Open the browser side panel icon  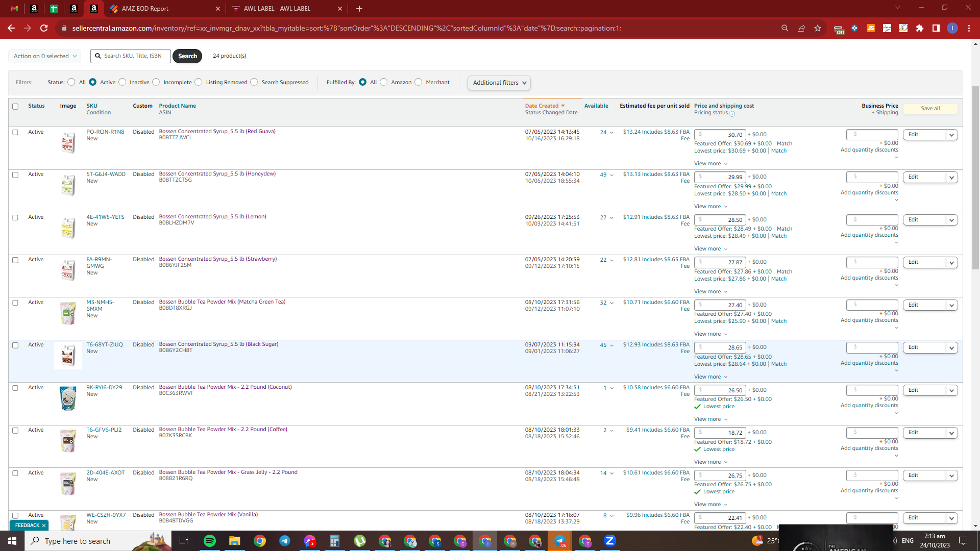(936, 28)
